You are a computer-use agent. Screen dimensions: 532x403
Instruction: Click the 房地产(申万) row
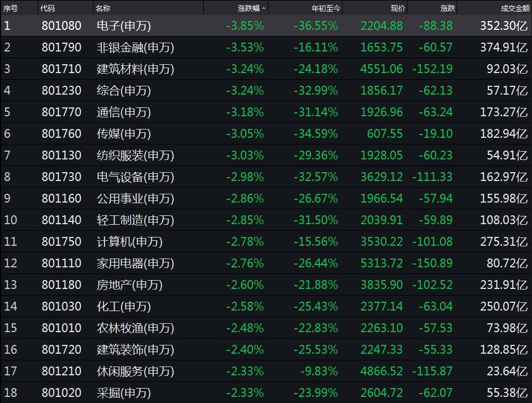click(266, 285)
